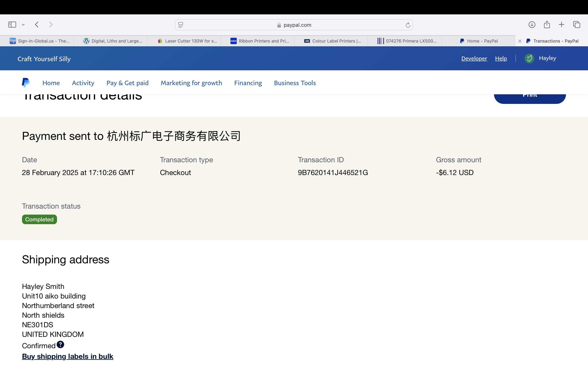Screen dimensions: 588x382
Task: Open the Developer link
Action: point(474,59)
